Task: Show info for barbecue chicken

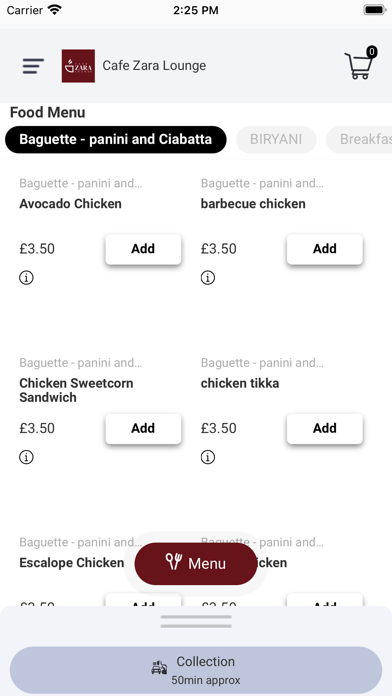Action: [208, 278]
